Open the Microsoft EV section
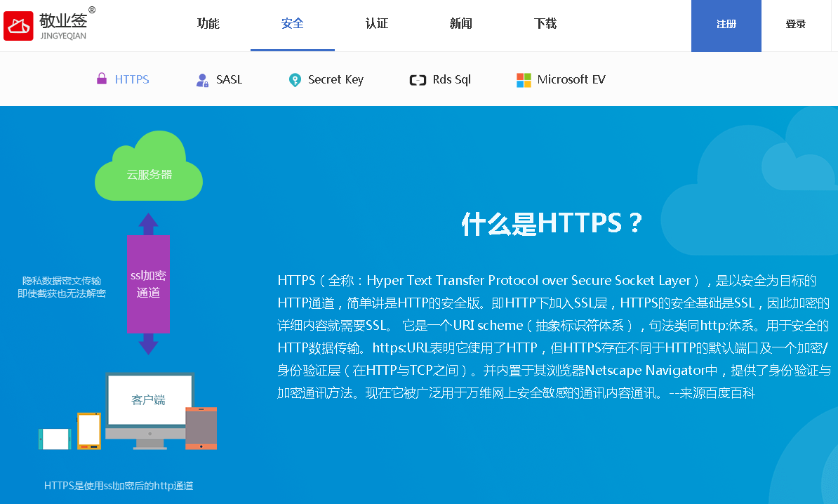Screen dimensions: 838x504 [571, 79]
